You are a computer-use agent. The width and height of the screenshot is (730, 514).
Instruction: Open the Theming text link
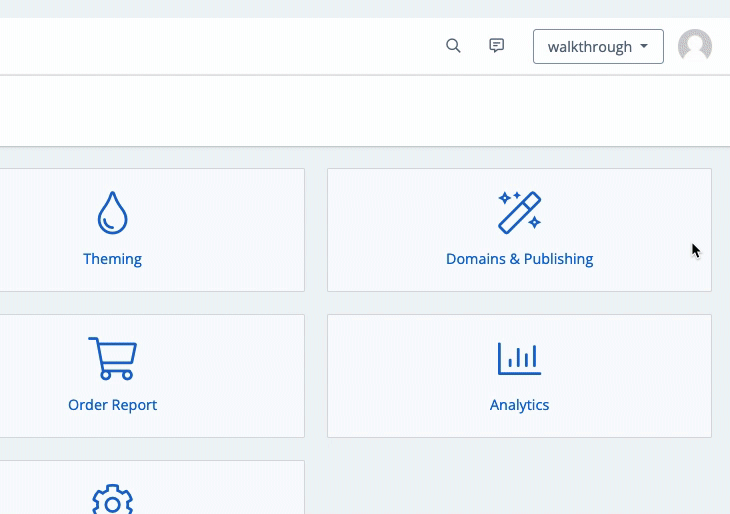[112, 259]
